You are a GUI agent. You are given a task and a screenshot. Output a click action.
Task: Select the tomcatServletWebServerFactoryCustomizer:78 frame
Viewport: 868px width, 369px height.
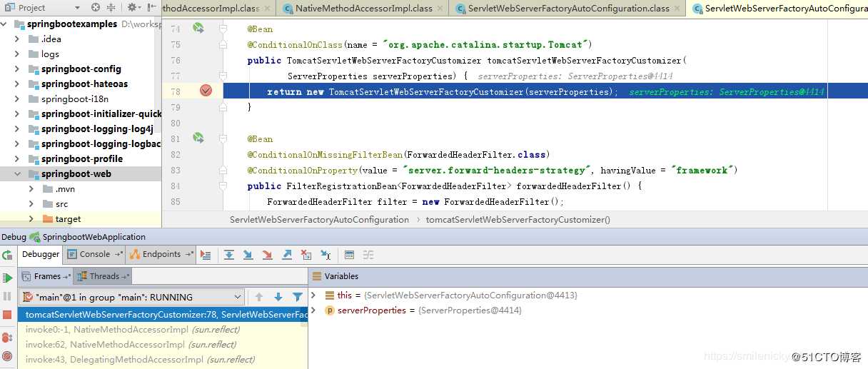pyautogui.click(x=163, y=314)
